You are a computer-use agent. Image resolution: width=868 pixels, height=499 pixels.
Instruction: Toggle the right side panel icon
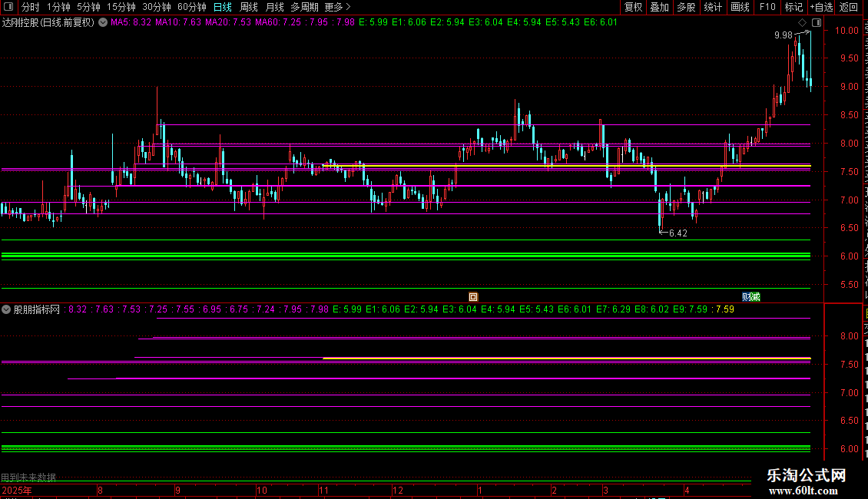tap(816, 23)
